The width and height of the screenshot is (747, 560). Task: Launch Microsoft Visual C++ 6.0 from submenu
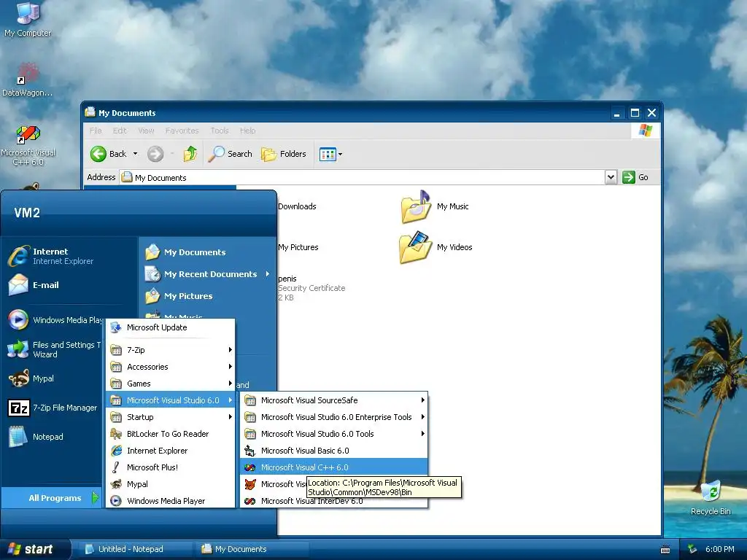click(334, 467)
